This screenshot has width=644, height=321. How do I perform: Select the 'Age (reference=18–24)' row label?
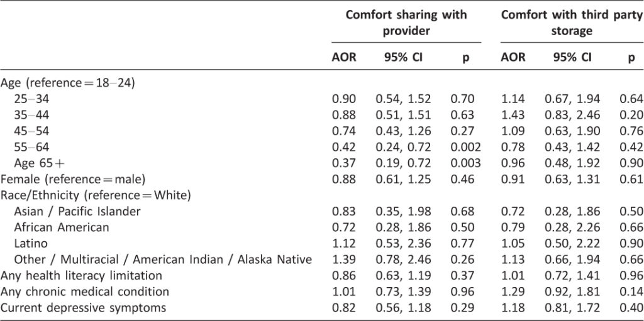coord(68,82)
